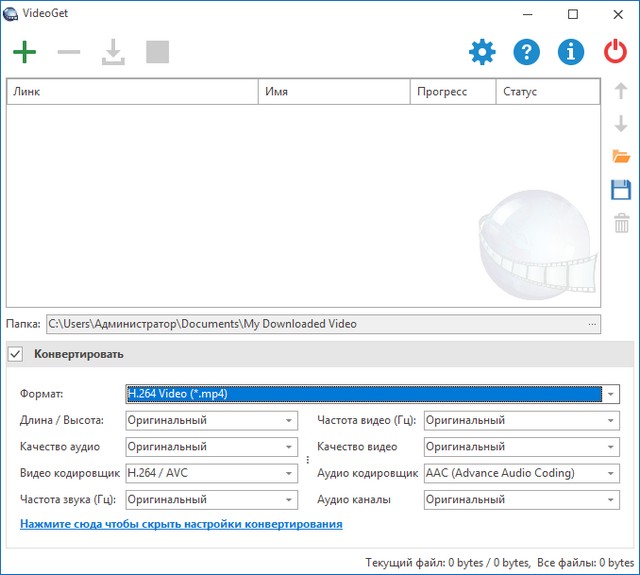Click the Линк column header
Image resolution: width=640 pixels, height=575 pixels.
point(132,92)
